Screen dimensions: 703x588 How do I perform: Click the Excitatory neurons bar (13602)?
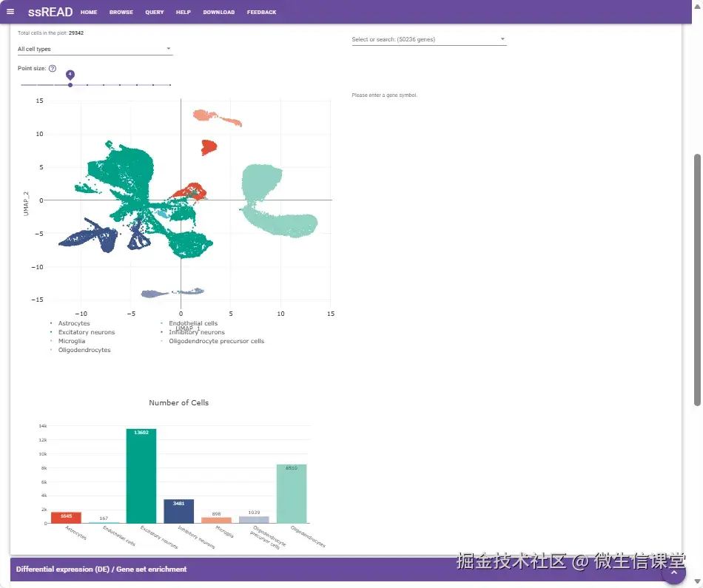[x=141, y=476]
